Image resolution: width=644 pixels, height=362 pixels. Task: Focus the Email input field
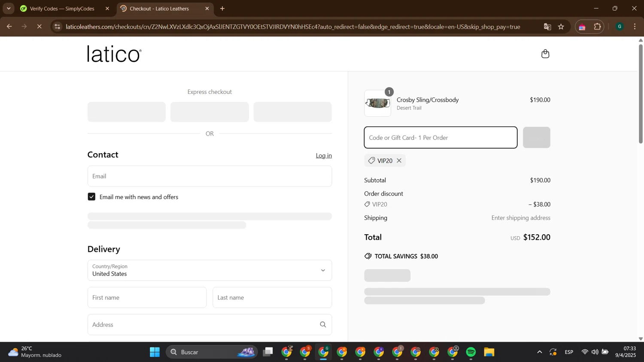[210, 176]
